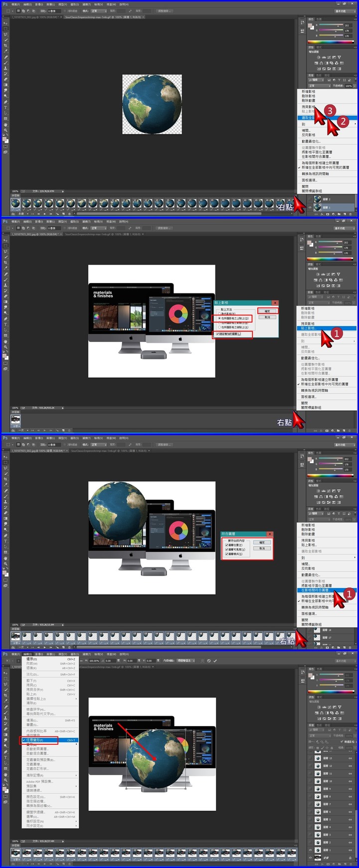Click the width W 100.00% field in fourth screenshot
The height and width of the screenshot is (868, 359).
point(94,660)
